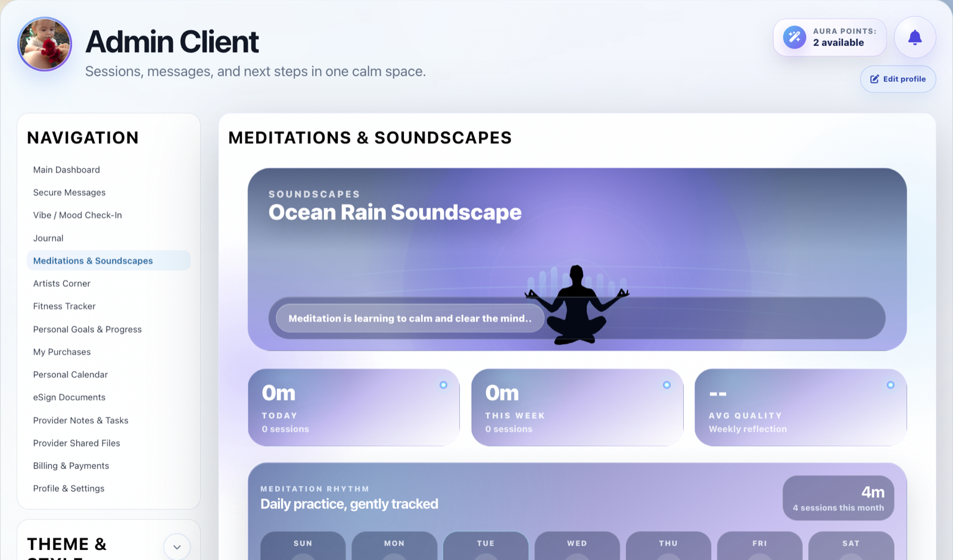Open Fitness Tracker

(108, 306)
